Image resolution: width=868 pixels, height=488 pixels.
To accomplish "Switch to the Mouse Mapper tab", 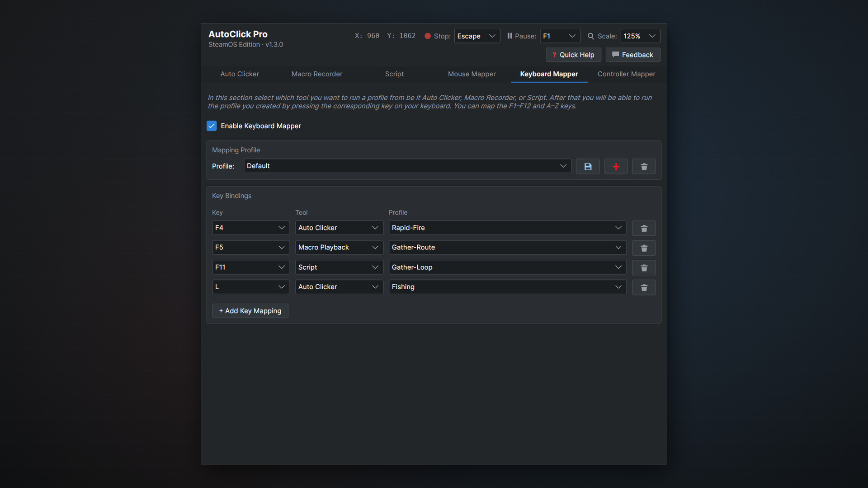I will click(x=472, y=74).
